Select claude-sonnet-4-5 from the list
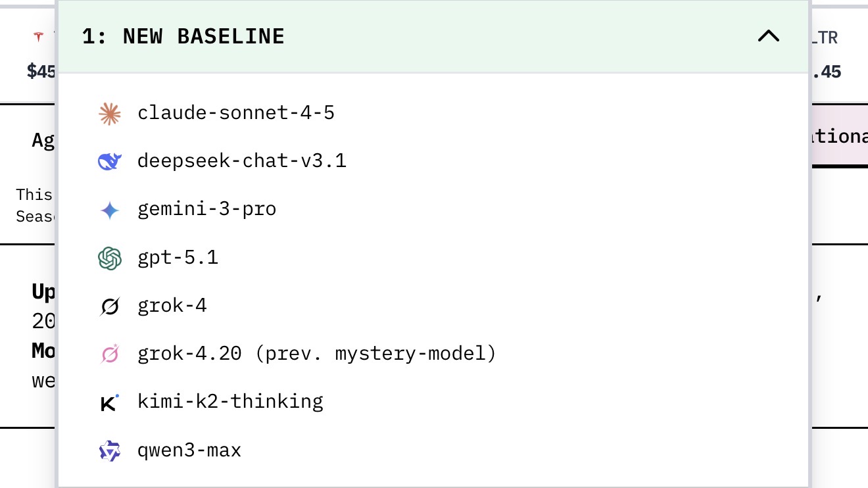The image size is (868, 488). click(235, 113)
